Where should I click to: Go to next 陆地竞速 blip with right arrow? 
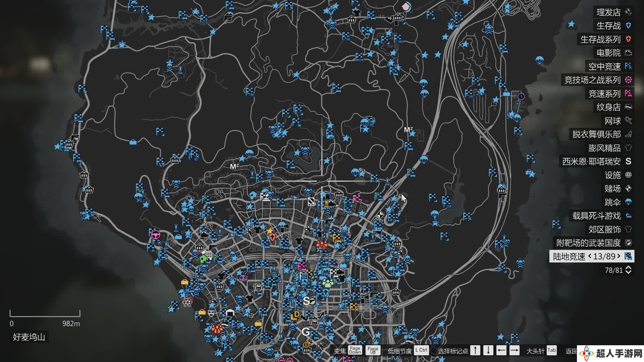coord(619,256)
